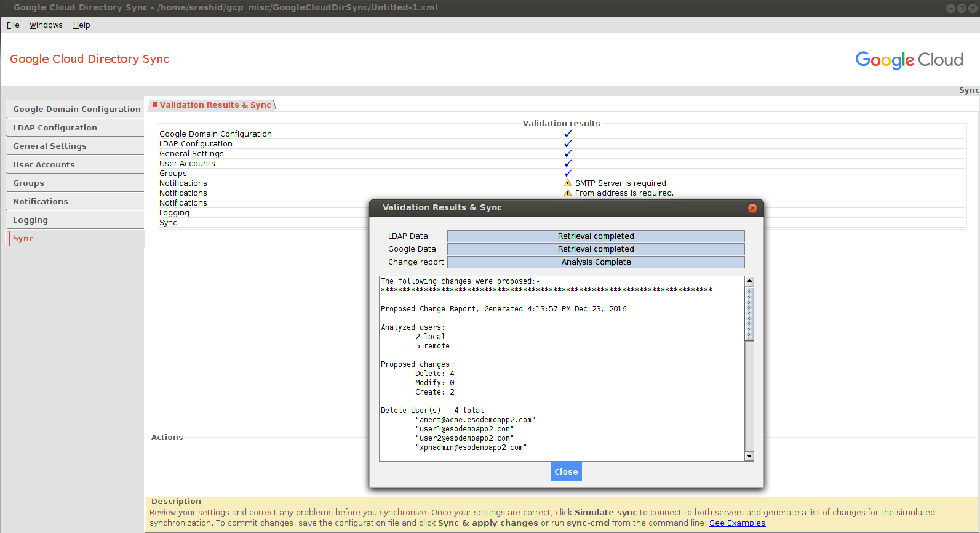Click "ameet@acme.esodemoapp2.com" in the delete list
This screenshot has width=980, height=533.
click(x=476, y=420)
